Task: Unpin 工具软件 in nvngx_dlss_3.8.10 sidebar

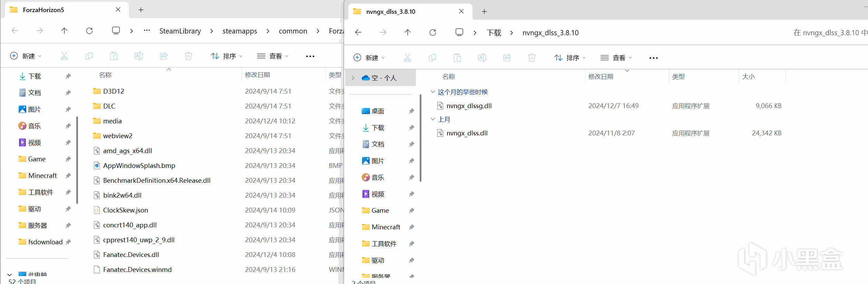Action: [411, 244]
